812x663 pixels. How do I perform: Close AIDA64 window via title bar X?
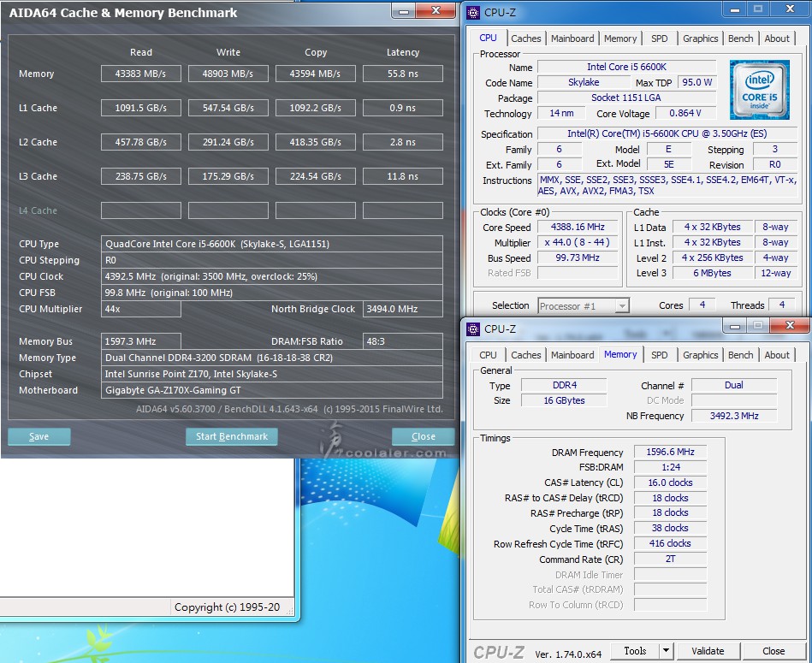436,10
